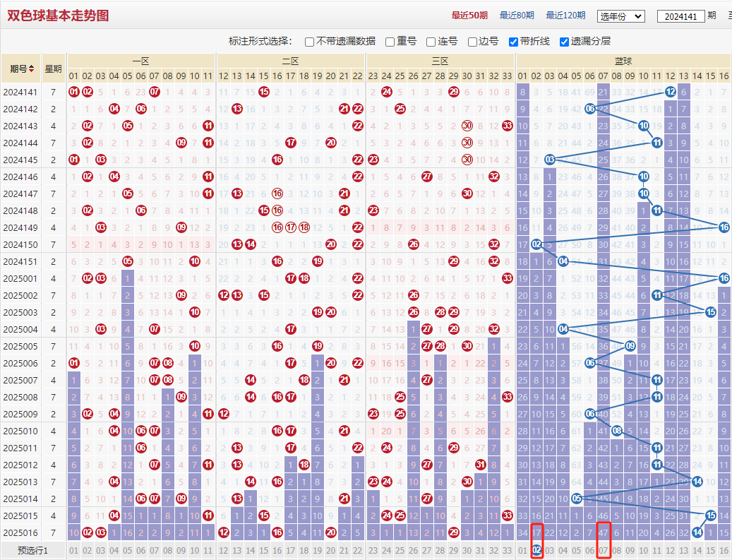Turn off the 遗漏分层 checkbox

coord(564,42)
